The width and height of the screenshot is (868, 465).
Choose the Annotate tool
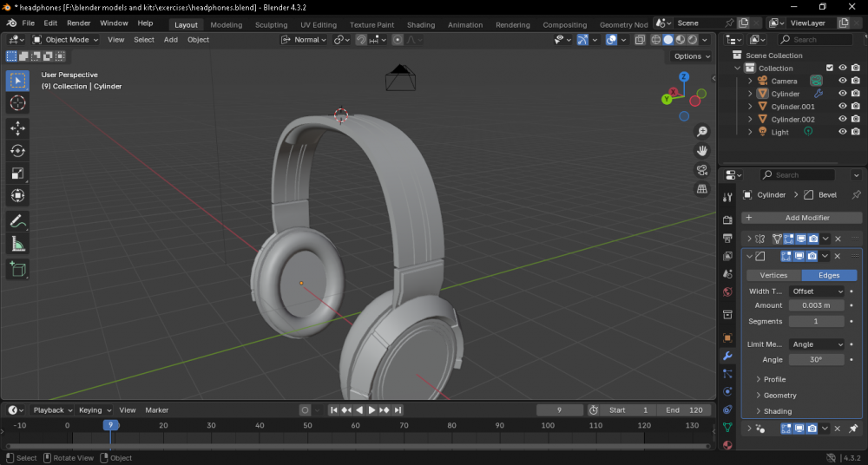[x=17, y=221]
